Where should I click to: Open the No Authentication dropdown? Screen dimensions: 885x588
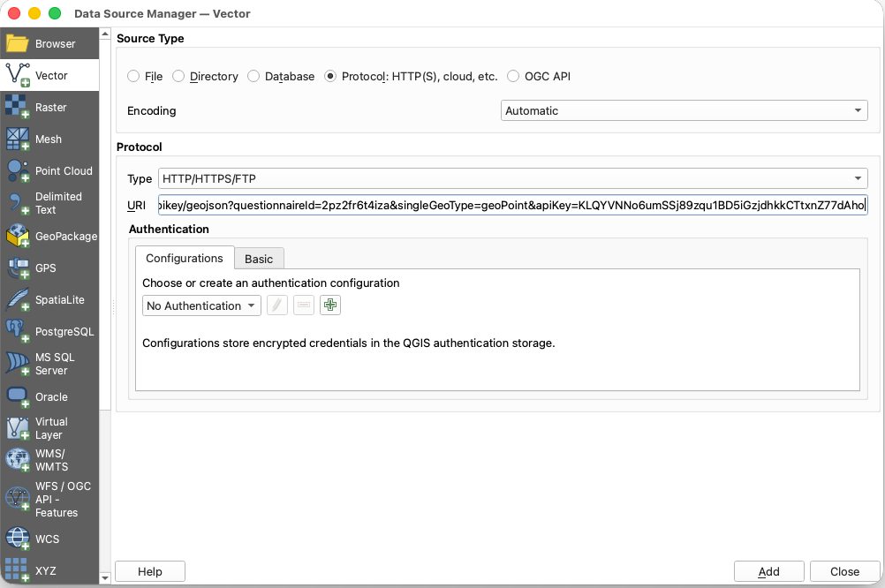201,305
